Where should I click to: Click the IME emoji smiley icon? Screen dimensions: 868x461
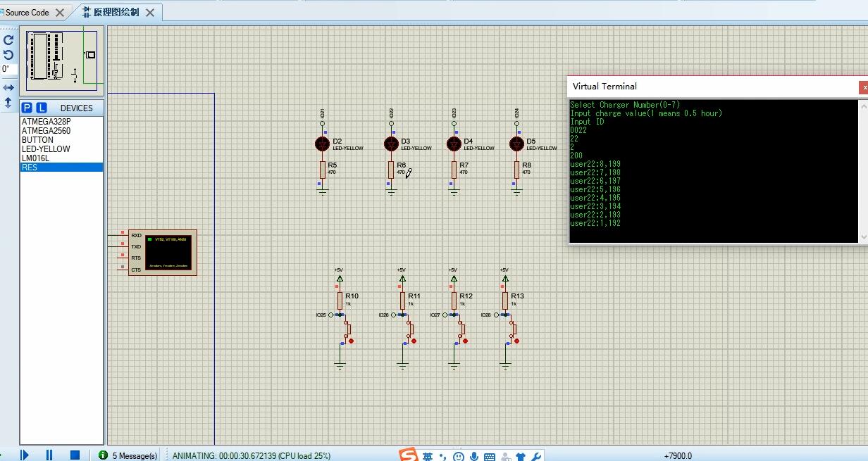pyautogui.click(x=459, y=457)
